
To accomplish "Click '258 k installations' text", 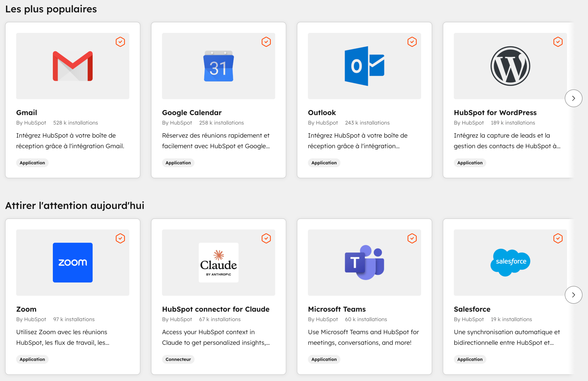I will coord(221,123).
